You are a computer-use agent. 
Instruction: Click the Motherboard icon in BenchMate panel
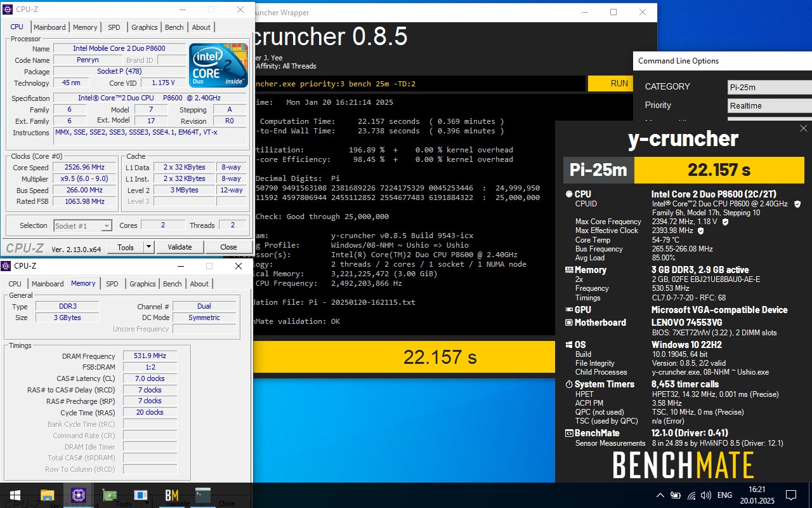click(x=568, y=323)
